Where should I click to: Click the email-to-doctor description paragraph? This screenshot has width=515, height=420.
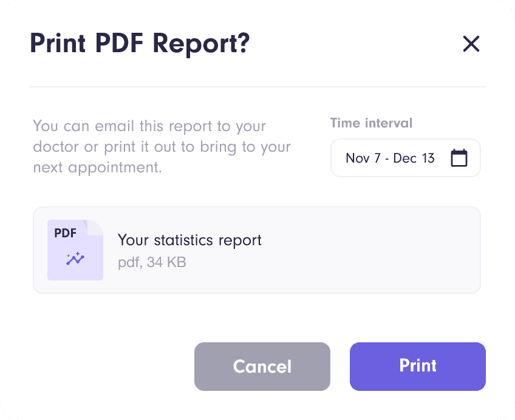(162, 146)
